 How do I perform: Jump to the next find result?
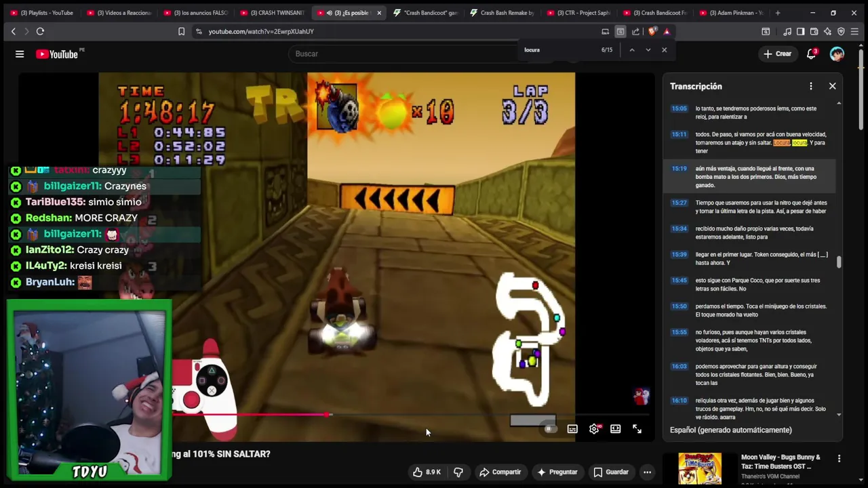tap(648, 49)
